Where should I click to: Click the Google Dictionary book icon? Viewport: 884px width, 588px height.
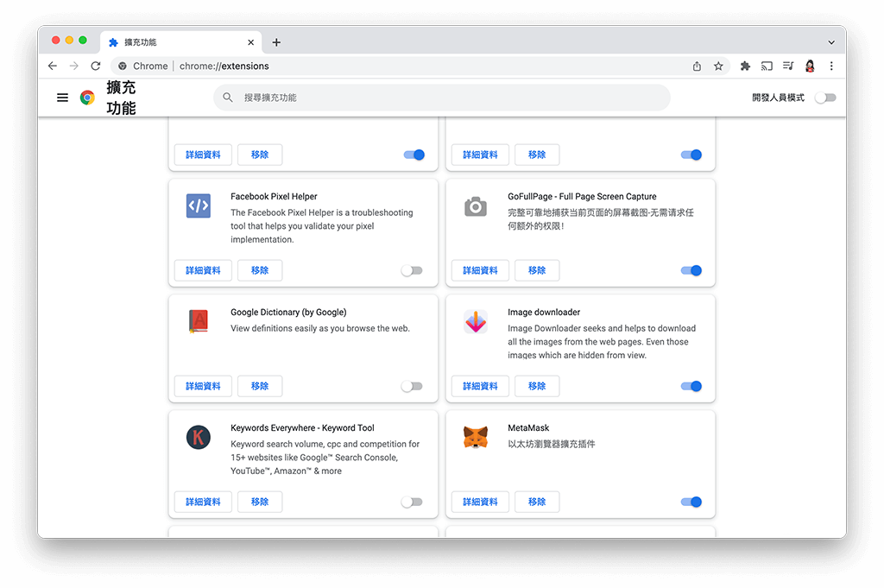tap(199, 321)
